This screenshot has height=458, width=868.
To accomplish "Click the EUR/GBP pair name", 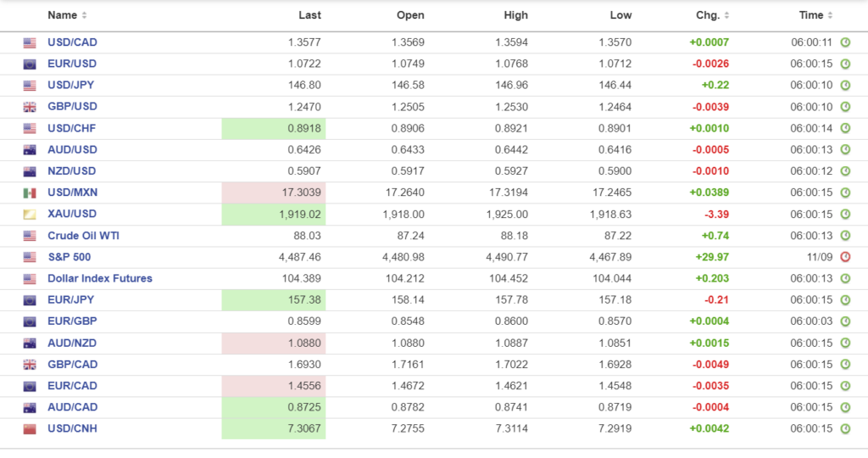I will pos(72,321).
